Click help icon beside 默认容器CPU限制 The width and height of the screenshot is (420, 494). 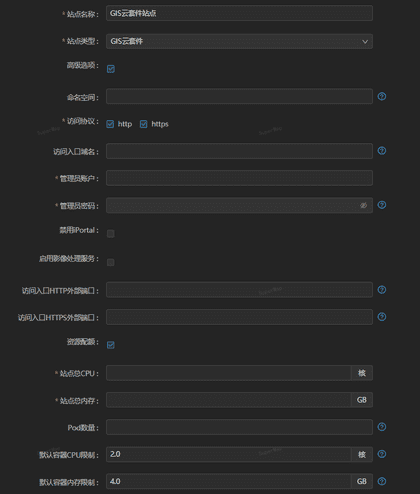(382, 454)
